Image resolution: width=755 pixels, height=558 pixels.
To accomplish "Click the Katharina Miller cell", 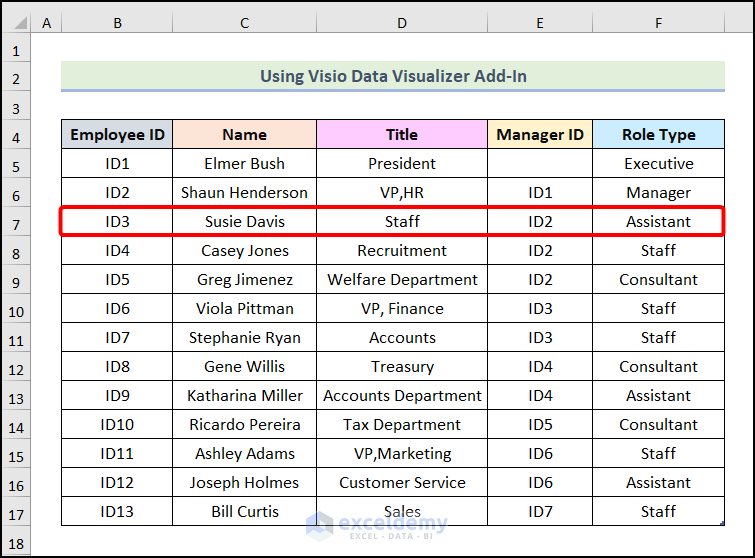I will click(245, 396).
